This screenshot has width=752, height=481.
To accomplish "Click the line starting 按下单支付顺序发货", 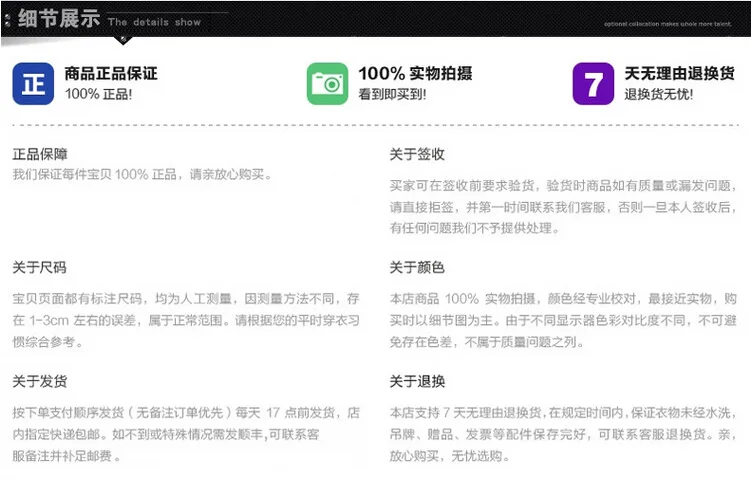I will tap(186, 412).
